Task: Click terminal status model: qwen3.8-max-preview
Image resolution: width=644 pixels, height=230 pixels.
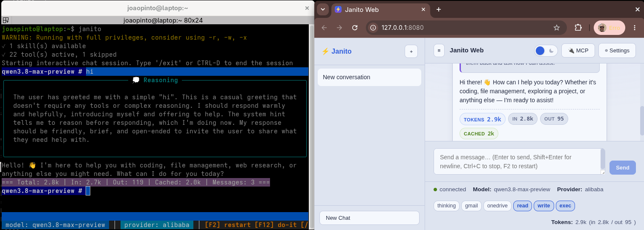Action: [x=55, y=225]
